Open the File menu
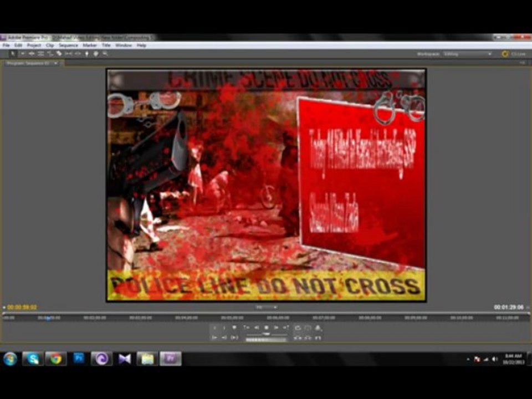This screenshot has height=399, width=532. point(6,45)
